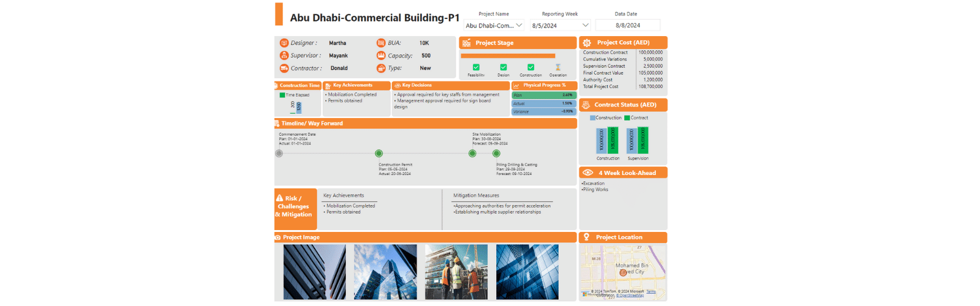Click the Contract Status (AED) header
The height and width of the screenshot is (306, 980).
point(623,105)
